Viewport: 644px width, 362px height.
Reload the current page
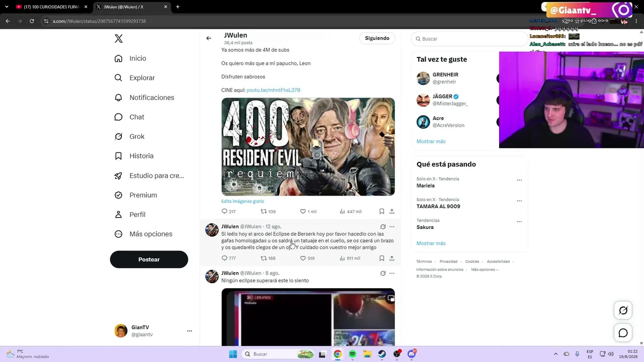[x=32, y=21]
